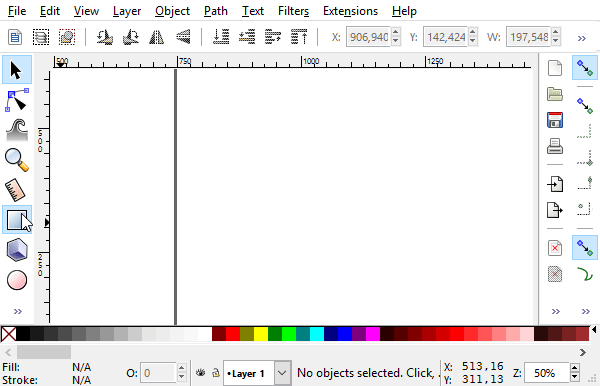Toggle the Layer 1 lock icon

[216, 373]
